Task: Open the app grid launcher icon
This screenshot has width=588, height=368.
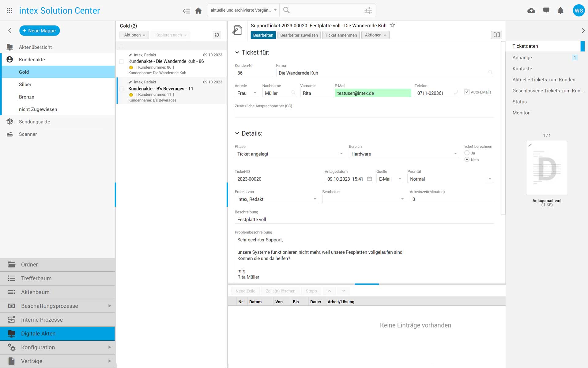Action: click(x=9, y=11)
